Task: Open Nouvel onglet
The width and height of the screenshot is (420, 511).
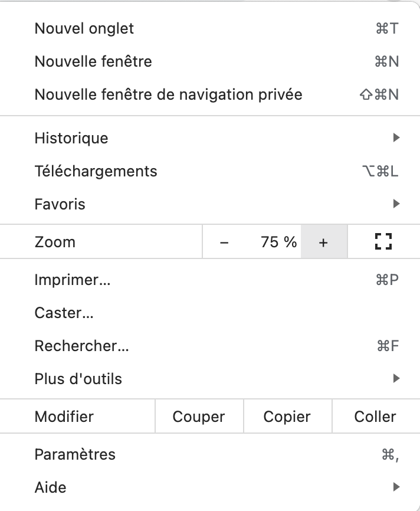Action: click(x=84, y=28)
